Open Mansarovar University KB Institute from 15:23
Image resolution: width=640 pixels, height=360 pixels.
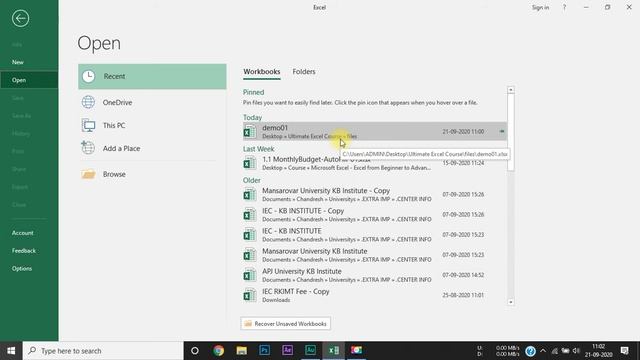[x=375, y=255]
